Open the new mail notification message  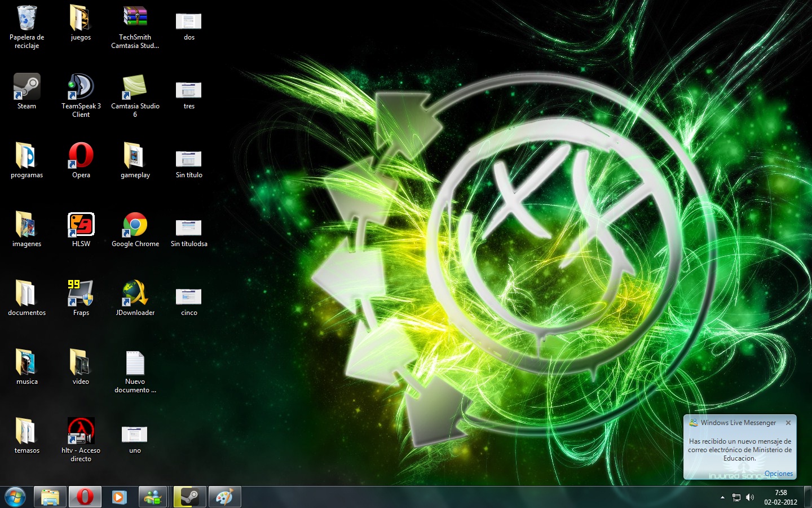(740, 450)
